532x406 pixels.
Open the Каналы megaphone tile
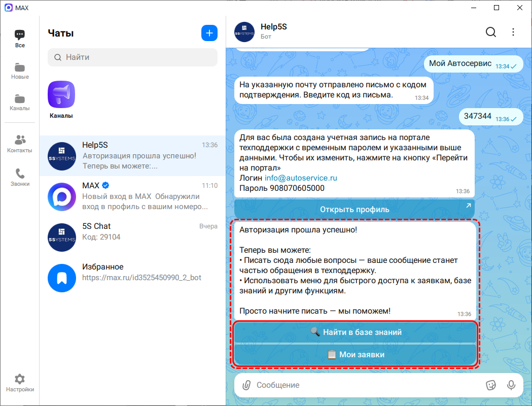click(61, 100)
